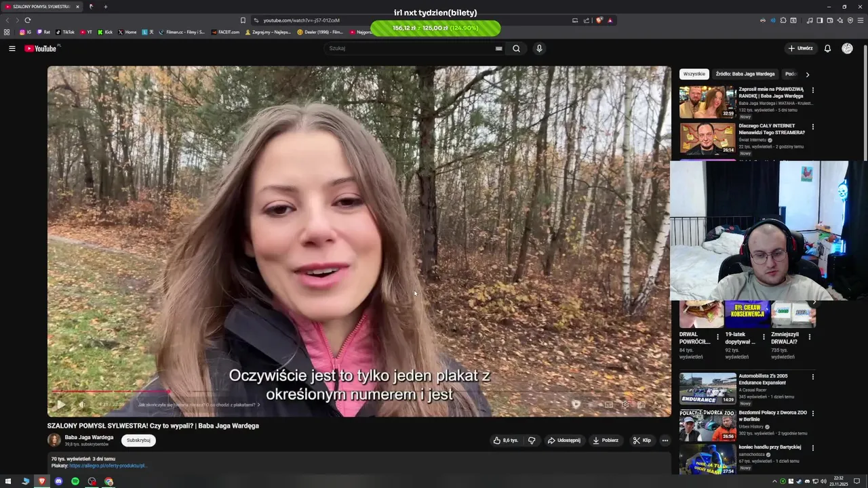The image size is (868, 488).
Task: Open the allegro.pl link in the description
Action: (108, 466)
